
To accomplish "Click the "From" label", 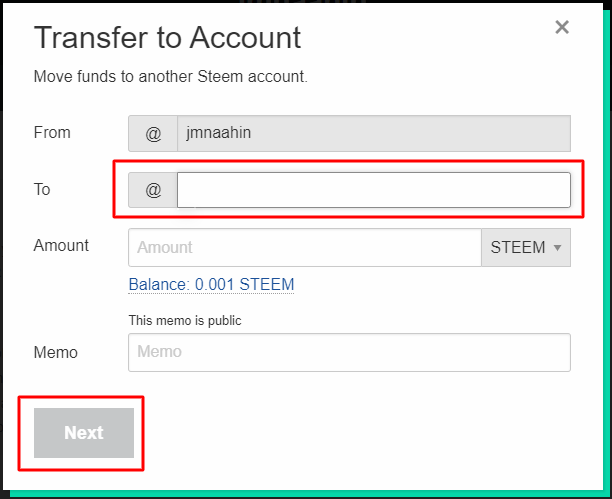I will [x=52, y=132].
